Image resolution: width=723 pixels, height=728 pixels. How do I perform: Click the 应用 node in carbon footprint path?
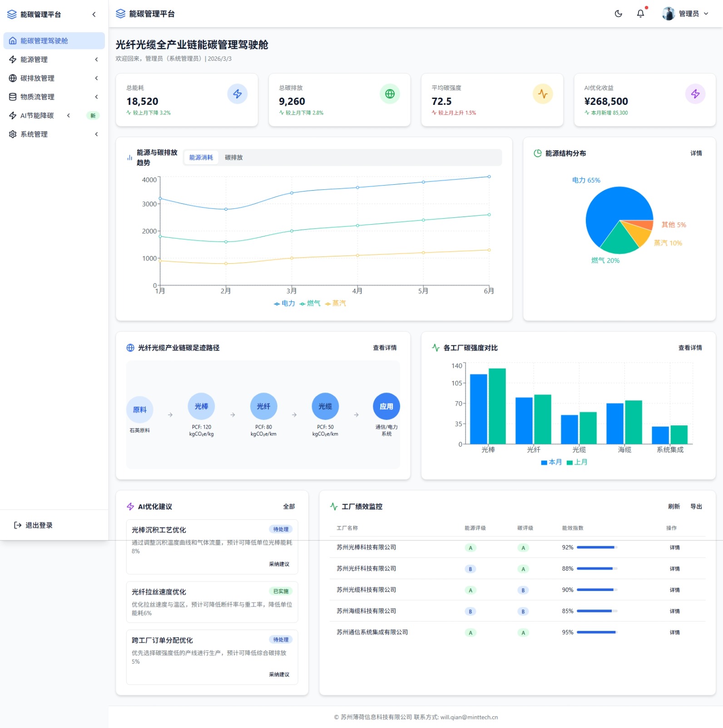click(x=386, y=406)
